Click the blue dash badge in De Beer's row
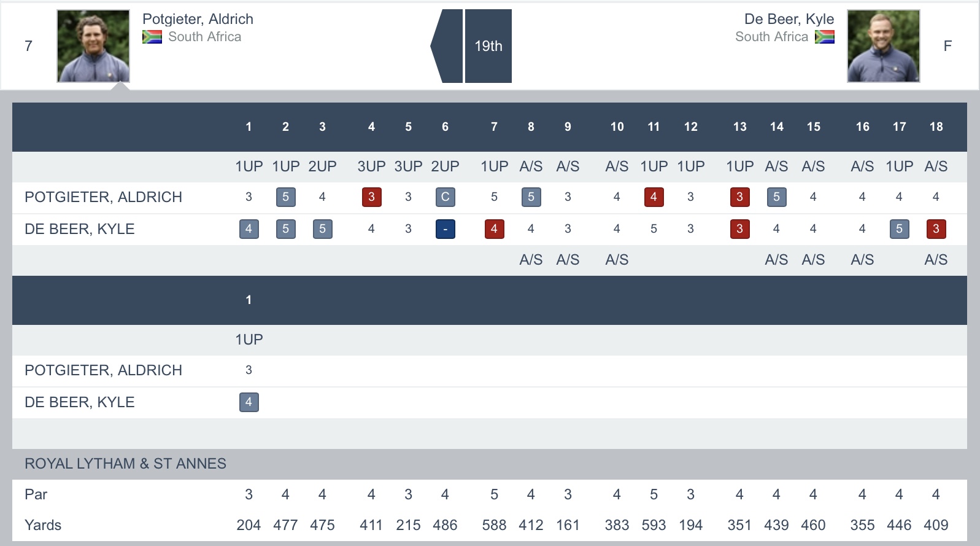 click(x=445, y=229)
